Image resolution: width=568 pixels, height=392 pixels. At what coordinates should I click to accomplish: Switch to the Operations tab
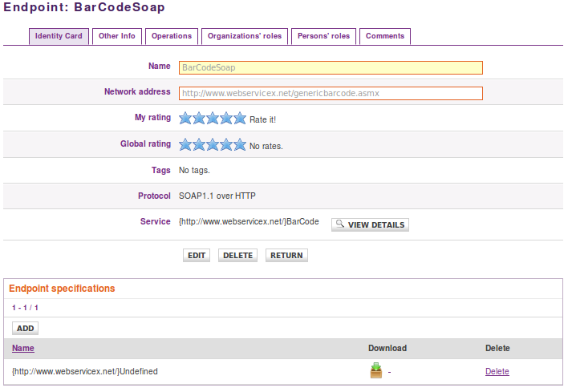172,36
